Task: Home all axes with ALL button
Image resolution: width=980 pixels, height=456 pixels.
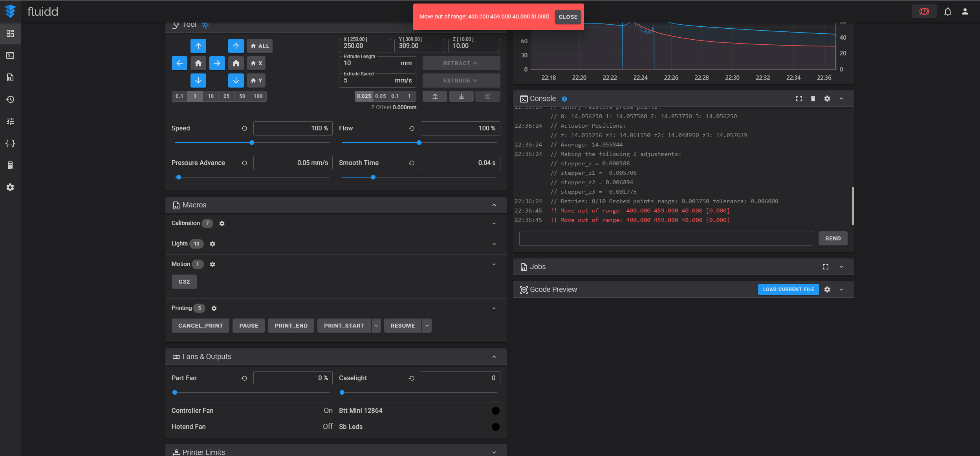Action: tap(260, 46)
